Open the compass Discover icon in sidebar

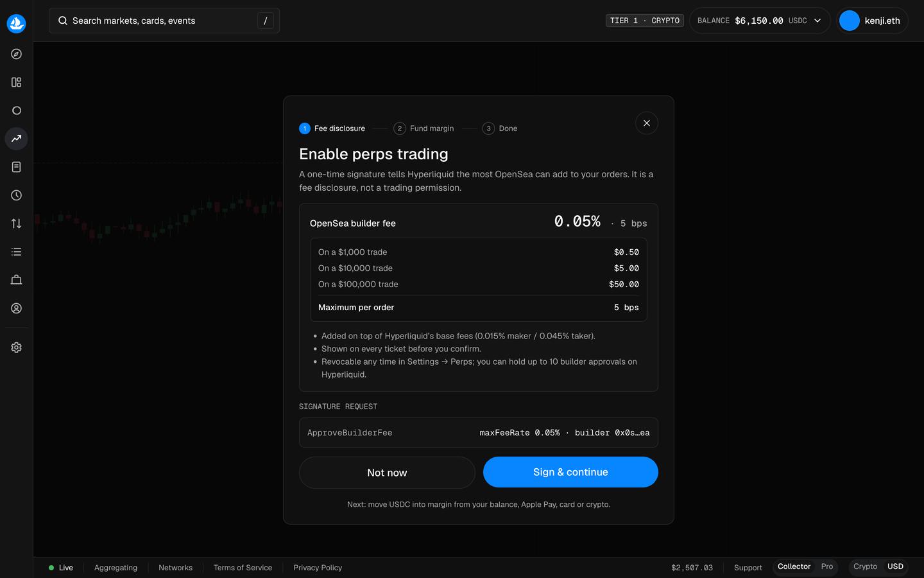pyautogui.click(x=17, y=54)
